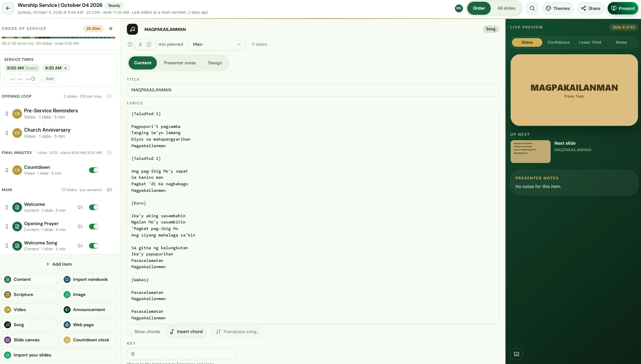This screenshot has height=364, width=641.
Task: Open the keyboard shortcuts icon in preview
Action: coord(517,354)
